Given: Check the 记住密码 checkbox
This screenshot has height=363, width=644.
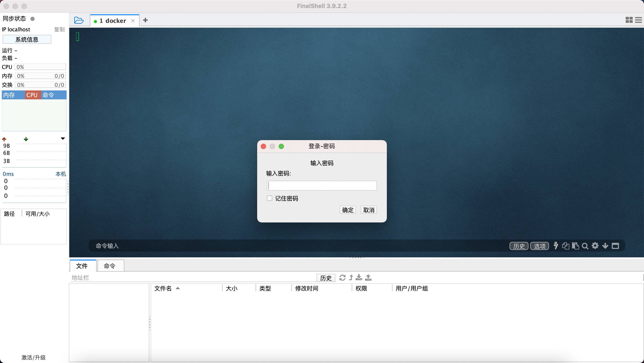Looking at the screenshot, I should pos(269,198).
